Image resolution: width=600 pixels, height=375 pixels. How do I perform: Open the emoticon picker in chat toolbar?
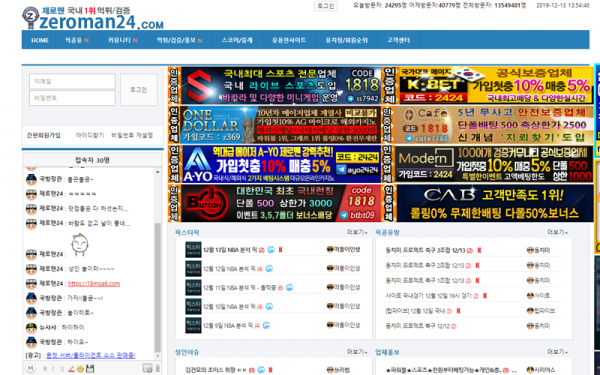click(x=80, y=369)
